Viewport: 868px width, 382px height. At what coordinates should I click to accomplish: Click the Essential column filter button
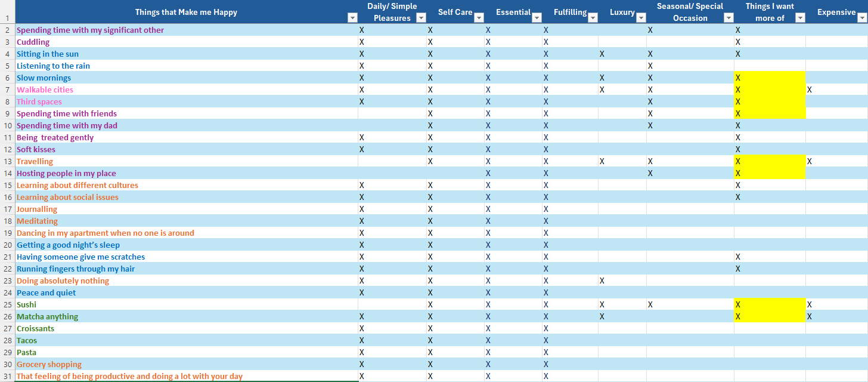(537, 18)
